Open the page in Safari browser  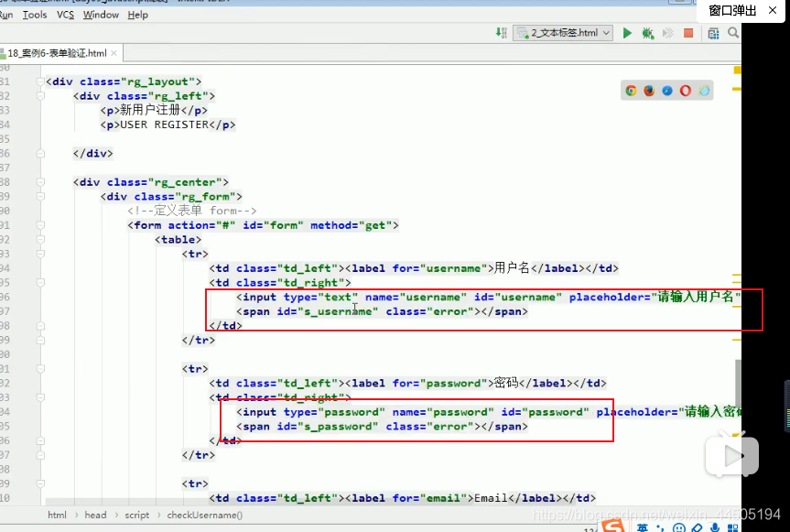[667, 91]
